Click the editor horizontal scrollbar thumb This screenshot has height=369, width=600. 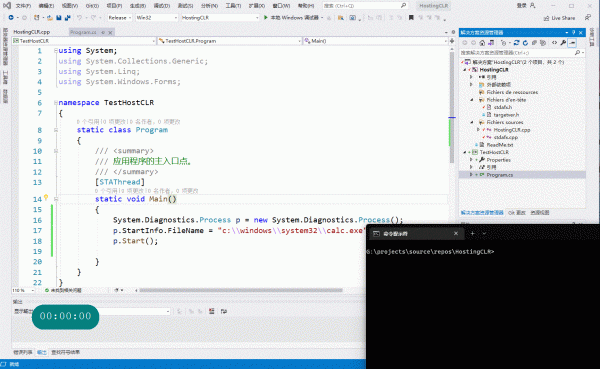point(241,290)
